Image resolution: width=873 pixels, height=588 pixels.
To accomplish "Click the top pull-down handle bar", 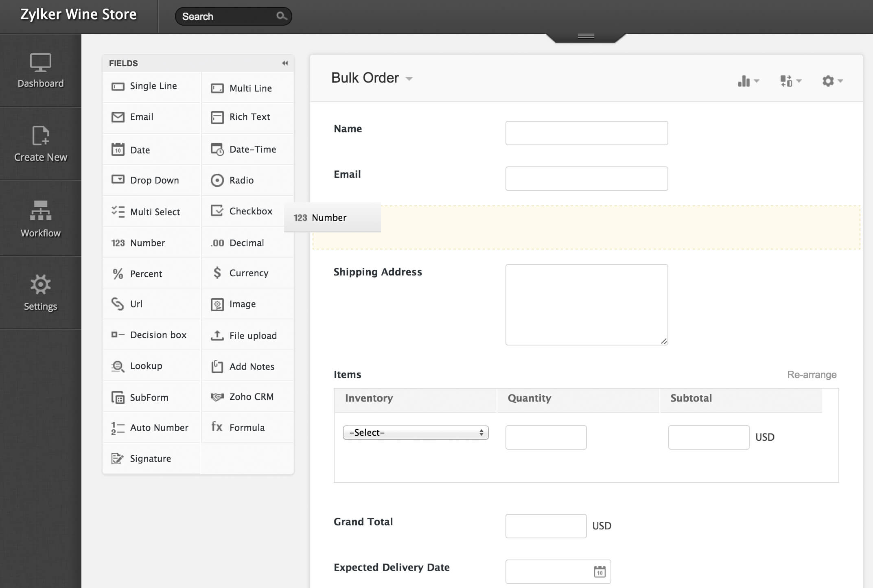I will [x=586, y=36].
